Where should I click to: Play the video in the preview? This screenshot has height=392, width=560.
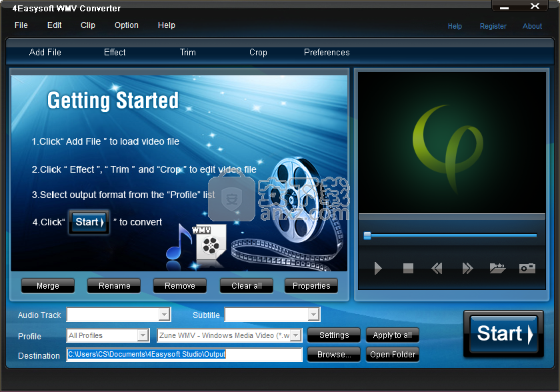[378, 268]
